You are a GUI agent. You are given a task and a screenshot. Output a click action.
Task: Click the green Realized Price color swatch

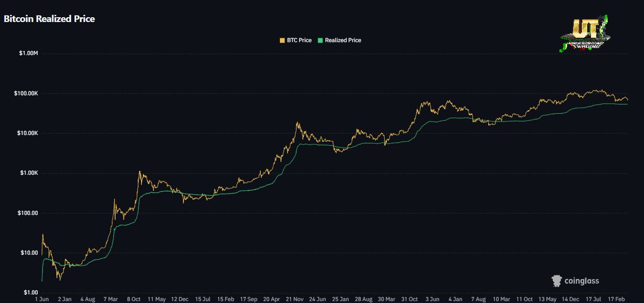pyautogui.click(x=320, y=40)
